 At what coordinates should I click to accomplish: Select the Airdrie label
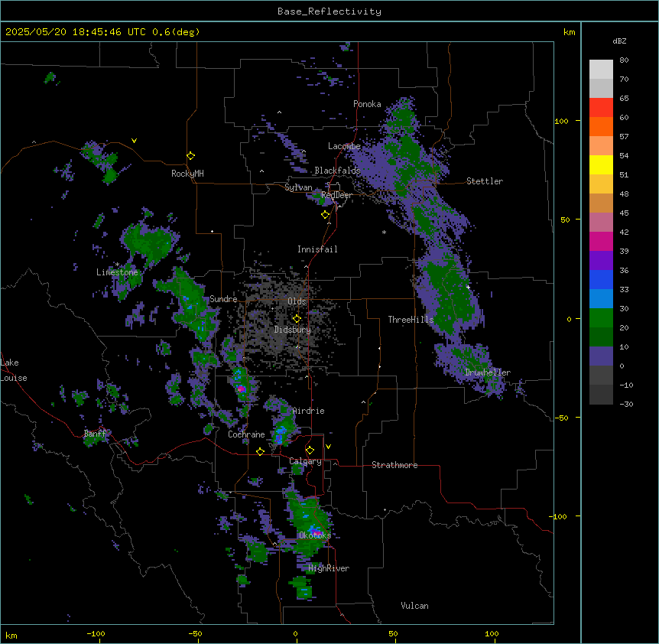pyautogui.click(x=308, y=411)
